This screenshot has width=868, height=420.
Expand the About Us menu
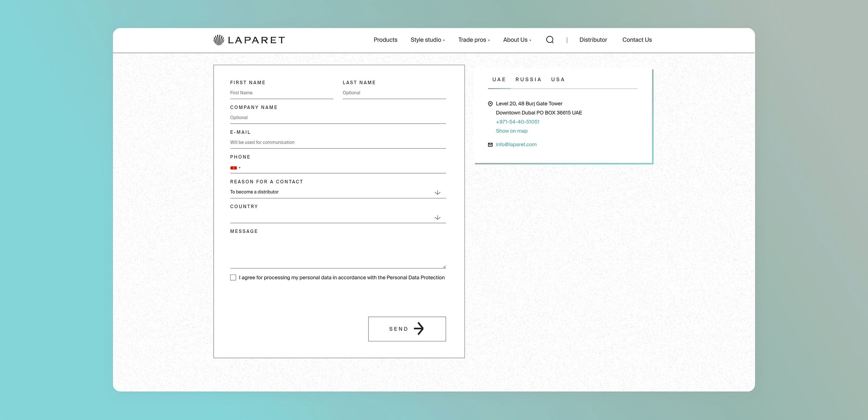(x=517, y=40)
